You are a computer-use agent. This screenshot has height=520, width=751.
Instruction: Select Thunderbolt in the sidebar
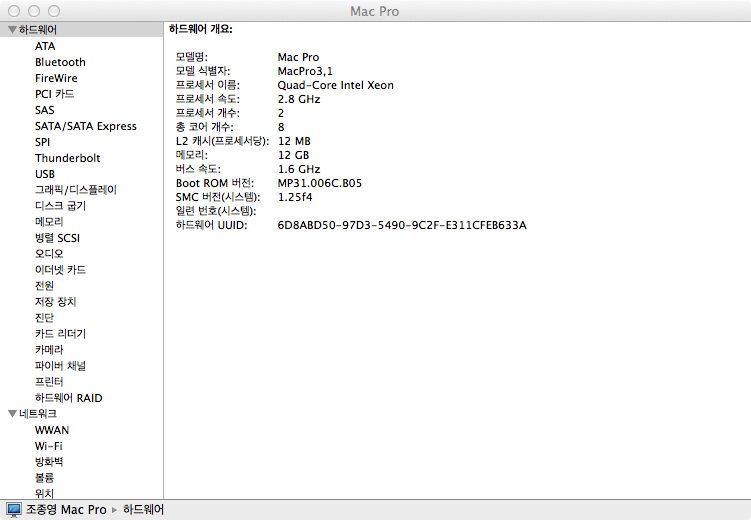[x=67, y=158]
